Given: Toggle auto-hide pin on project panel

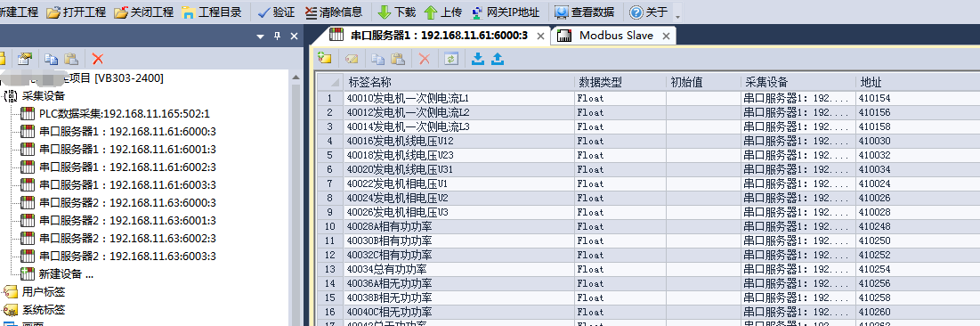Looking at the screenshot, I should pos(278,37).
